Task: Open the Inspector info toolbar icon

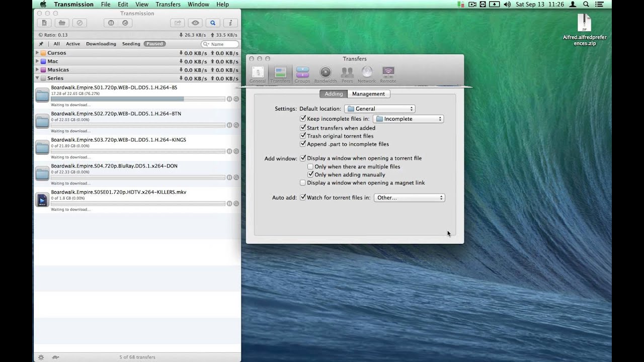Action: 230,23
